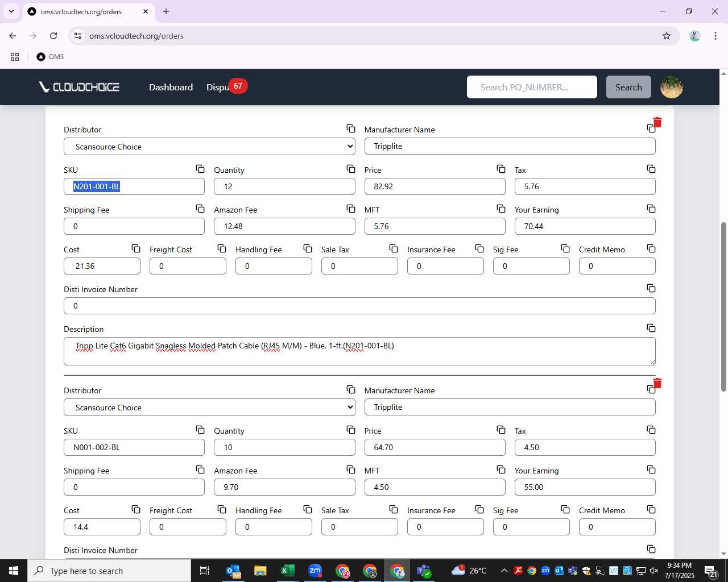Click the CloudChoice logo
Screen dimensions: 728x582
point(79,86)
